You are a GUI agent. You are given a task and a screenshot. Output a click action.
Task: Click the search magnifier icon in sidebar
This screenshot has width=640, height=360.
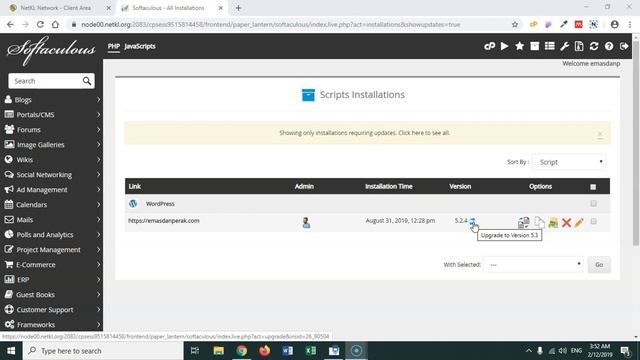click(x=87, y=81)
